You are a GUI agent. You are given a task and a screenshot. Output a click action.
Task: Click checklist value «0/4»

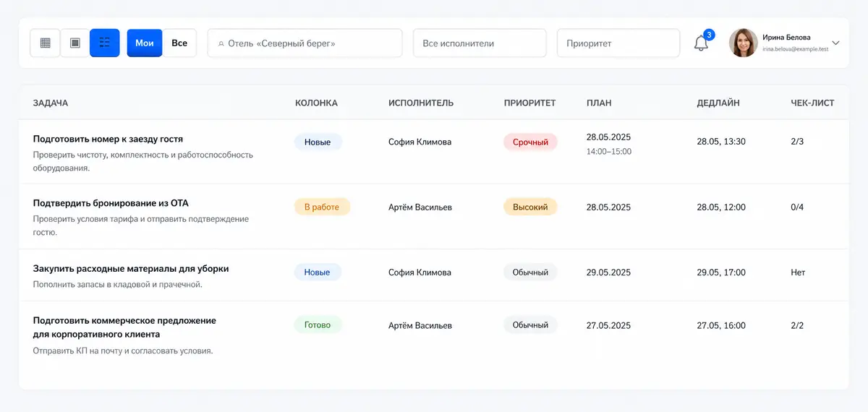pyautogui.click(x=797, y=207)
